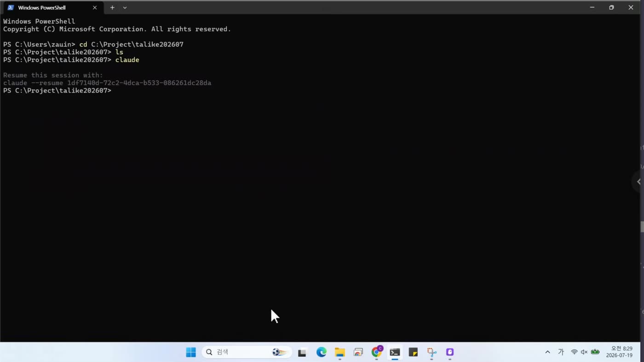Open the purple app icon in the taskbar
The image size is (644, 362).
tap(450, 352)
